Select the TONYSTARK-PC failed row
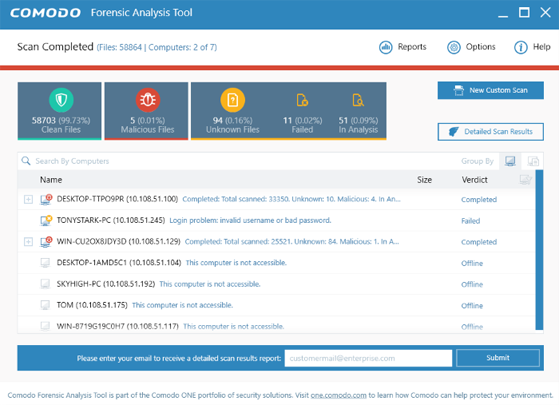The image size is (559, 405). (x=276, y=220)
